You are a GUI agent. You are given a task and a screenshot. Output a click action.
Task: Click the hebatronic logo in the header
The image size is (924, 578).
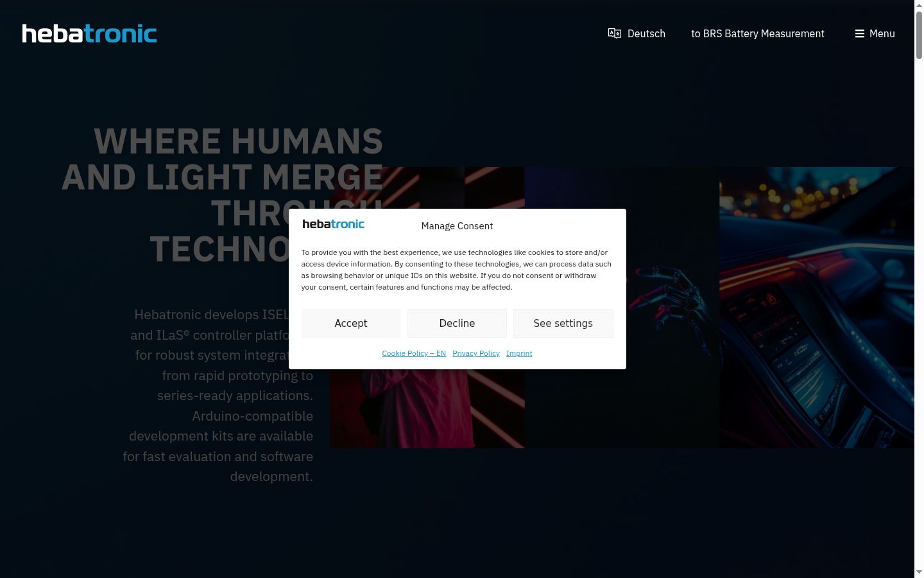[x=89, y=33]
